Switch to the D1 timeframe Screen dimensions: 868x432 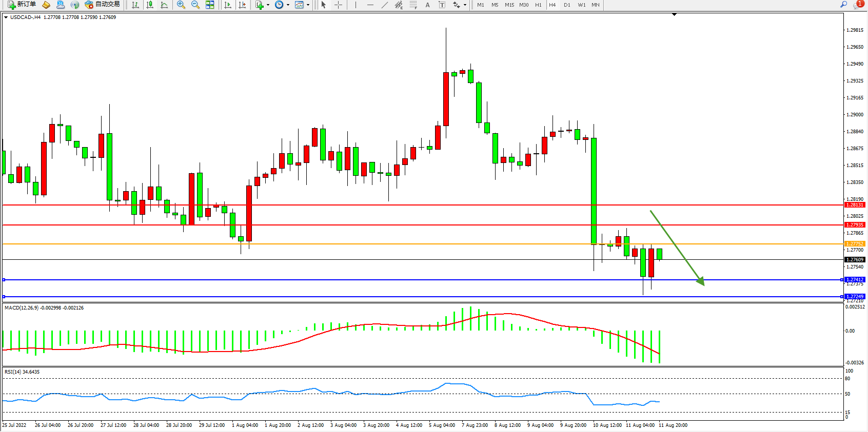pyautogui.click(x=567, y=5)
